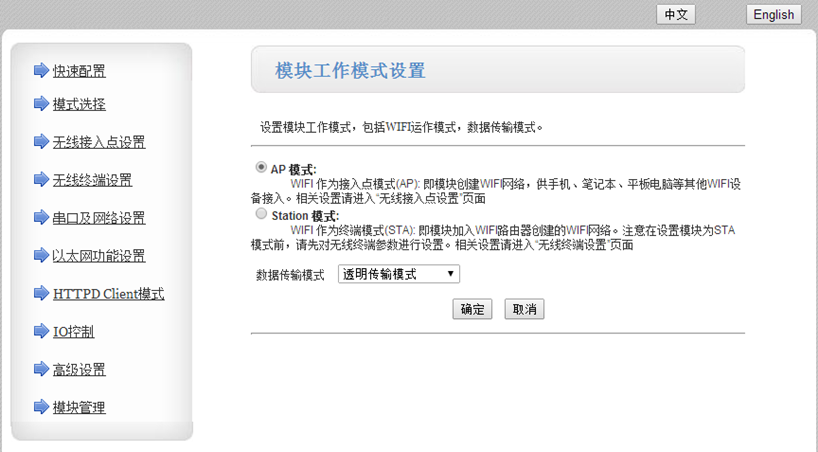Switch language to English

pos(773,14)
